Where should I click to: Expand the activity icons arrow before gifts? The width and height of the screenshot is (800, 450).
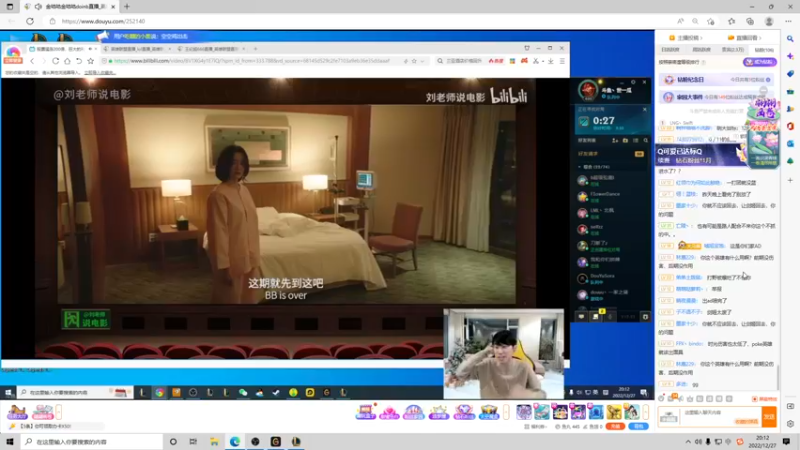pos(506,412)
